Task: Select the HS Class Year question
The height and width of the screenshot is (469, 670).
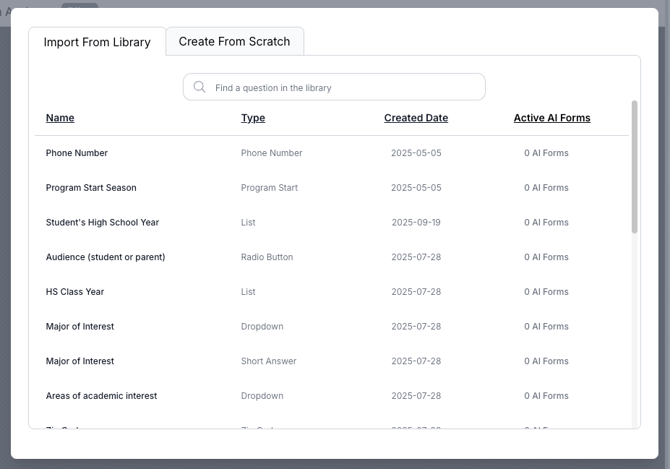Action: tap(75, 292)
